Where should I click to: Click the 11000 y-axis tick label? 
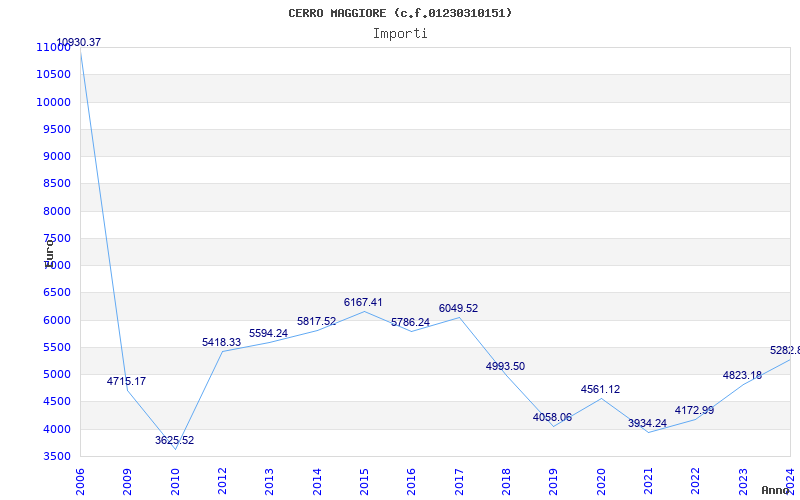(x=53, y=47)
